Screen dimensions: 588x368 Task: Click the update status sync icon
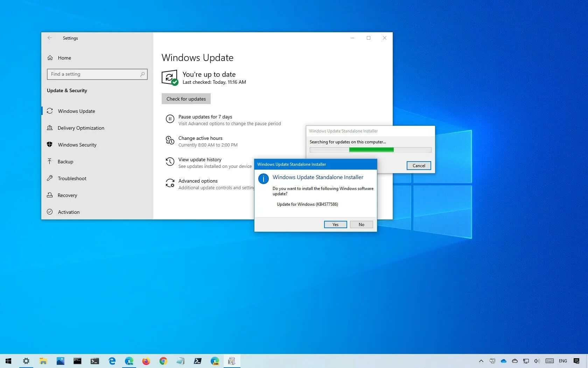tap(170, 77)
